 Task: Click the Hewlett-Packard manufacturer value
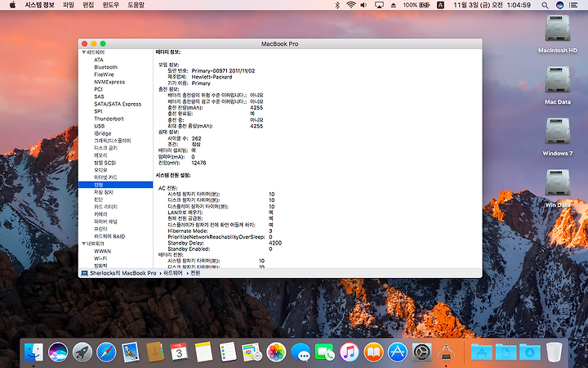(x=212, y=77)
